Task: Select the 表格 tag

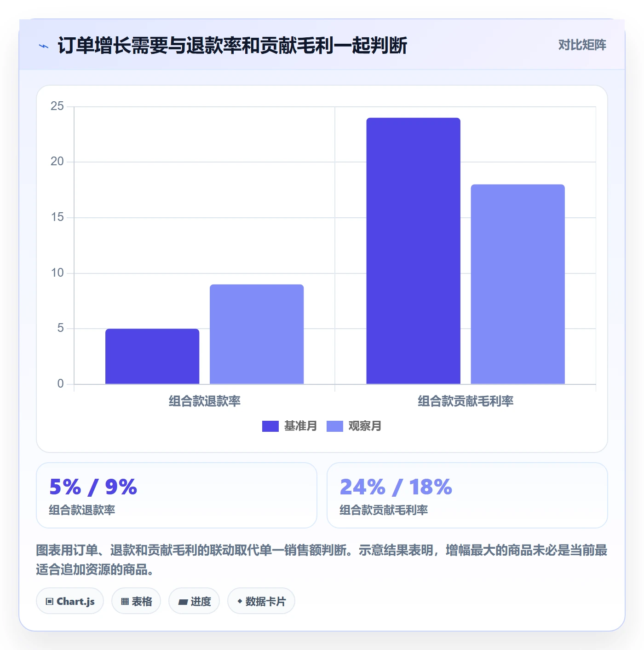Action: pos(136,601)
